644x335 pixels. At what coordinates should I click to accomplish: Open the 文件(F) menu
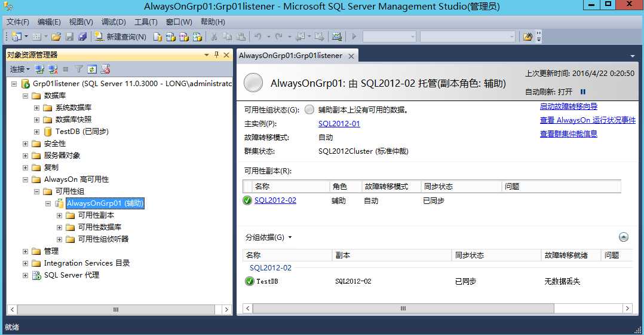[18, 22]
